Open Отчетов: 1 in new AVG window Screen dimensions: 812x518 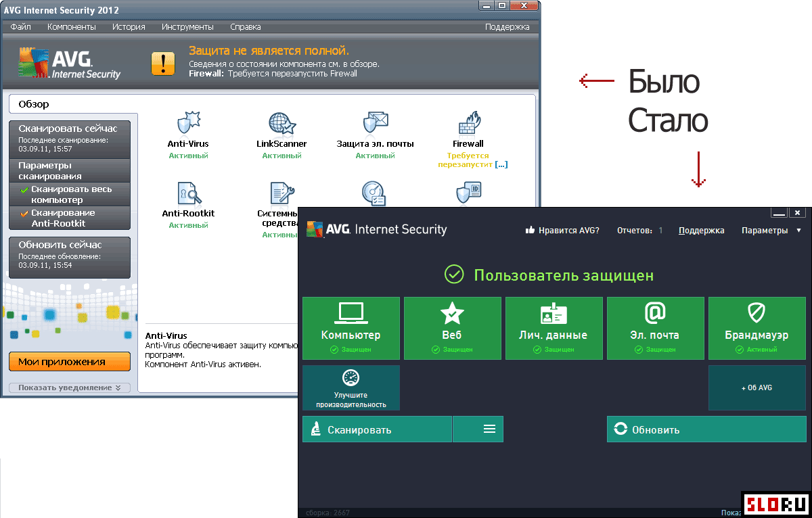(x=639, y=231)
